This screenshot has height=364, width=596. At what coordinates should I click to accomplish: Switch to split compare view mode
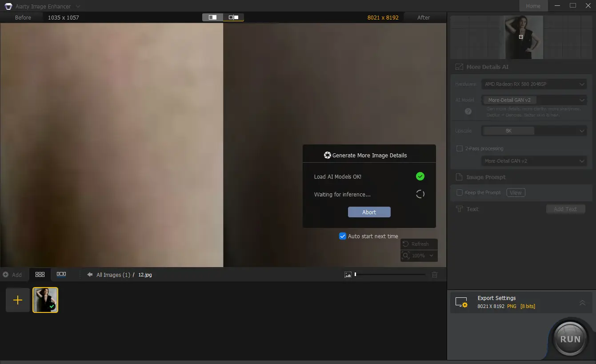point(213,17)
